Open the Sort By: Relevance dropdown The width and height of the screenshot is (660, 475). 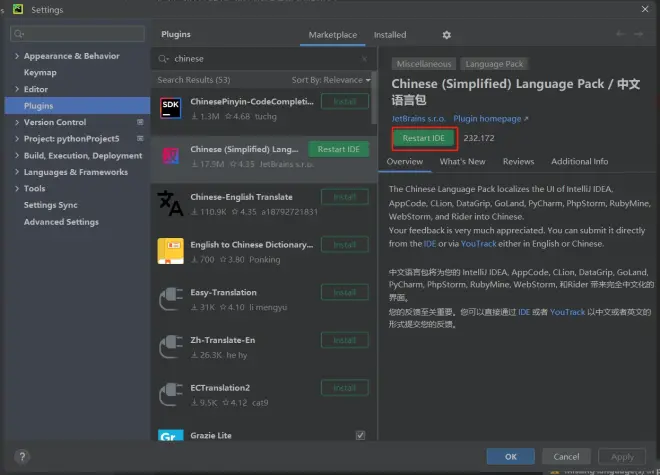(331, 80)
